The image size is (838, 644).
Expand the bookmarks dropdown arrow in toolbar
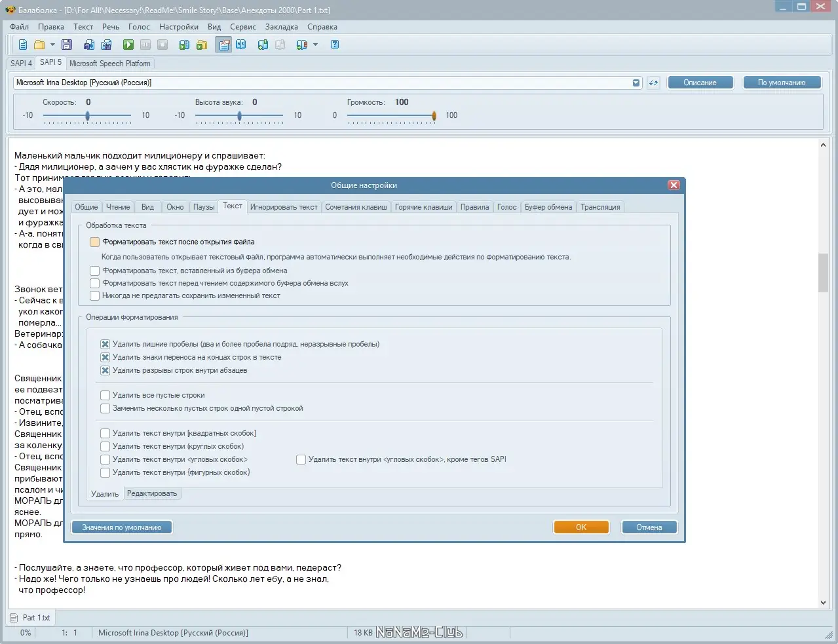coord(315,45)
